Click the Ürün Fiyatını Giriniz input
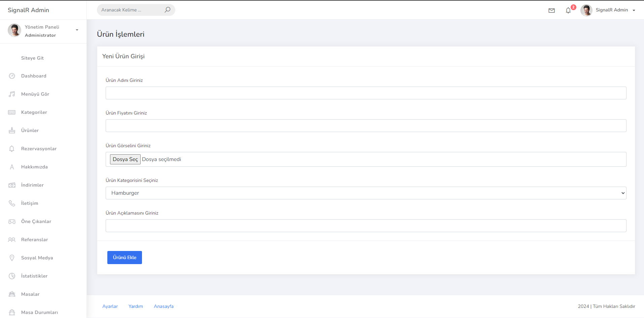 point(366,126)
